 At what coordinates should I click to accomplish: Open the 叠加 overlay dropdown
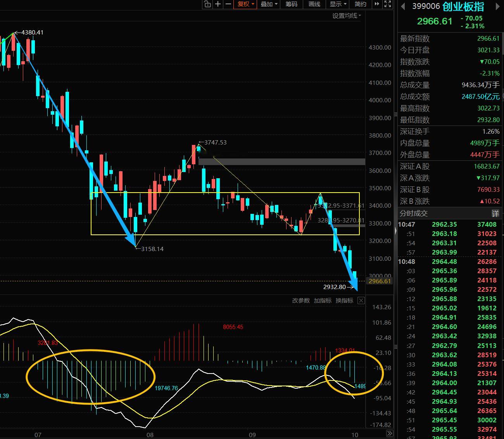[x=268, y=4]
